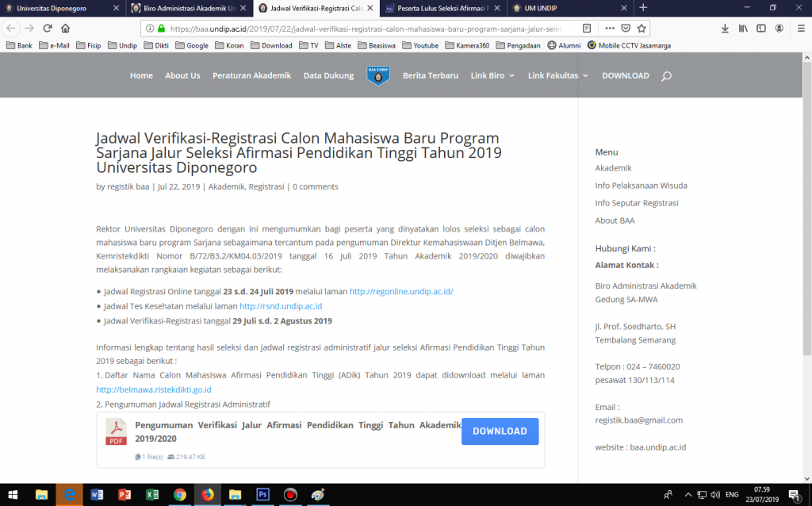Image resolution: width=812 pixels, height=506 pixels.
Task: Expand the Link Biro dropdown menu
Action: tap(492, 75)
